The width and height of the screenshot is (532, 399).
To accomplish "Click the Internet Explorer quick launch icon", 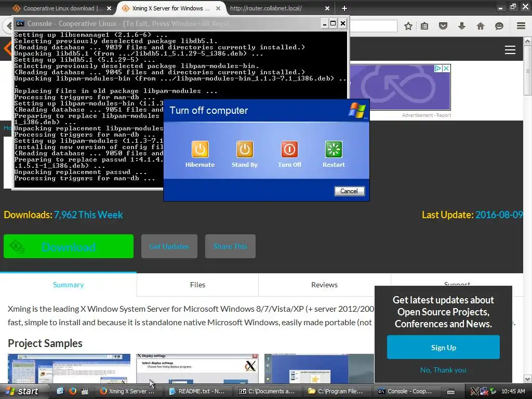I will pyautogui.click(x=60, y=391).
